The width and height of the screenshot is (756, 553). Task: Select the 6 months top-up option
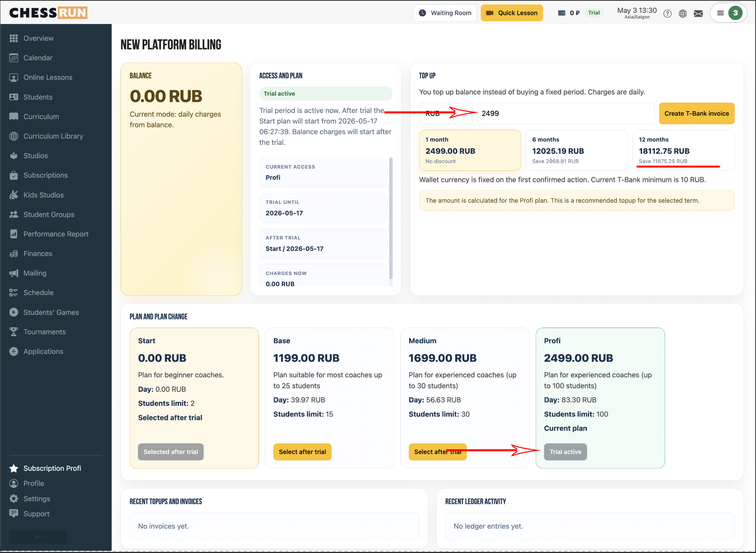[577, 150]
